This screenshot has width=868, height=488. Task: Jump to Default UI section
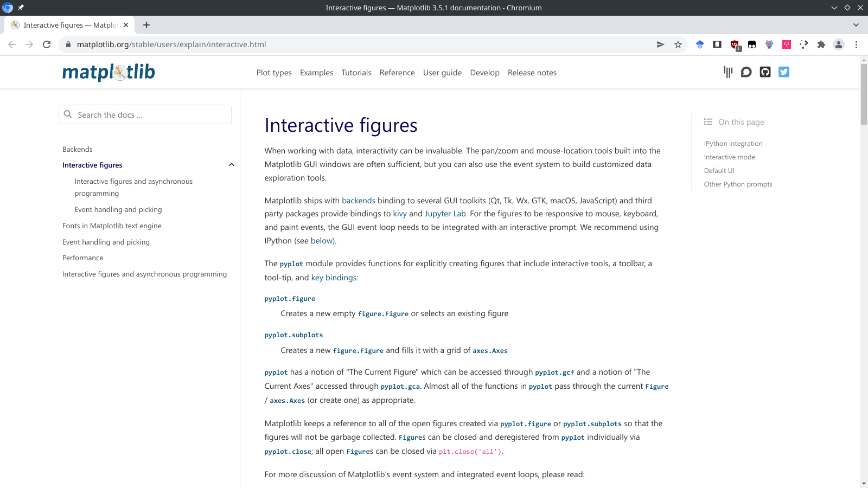point(719,170)
